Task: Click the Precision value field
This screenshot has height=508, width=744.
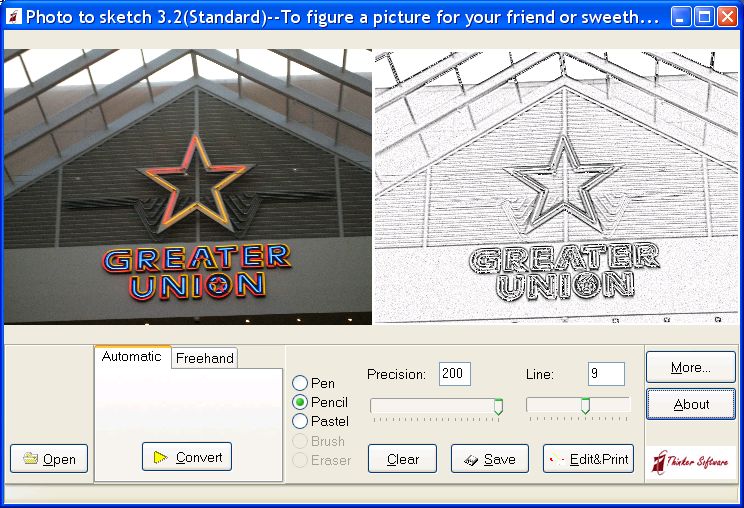Action: pos(455,374)
